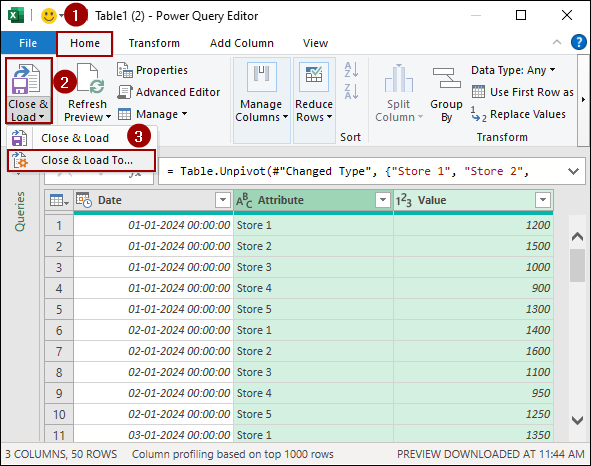
Task: Expand the Refresh Preview dropdown arrow
Action: tap(109, 117)
